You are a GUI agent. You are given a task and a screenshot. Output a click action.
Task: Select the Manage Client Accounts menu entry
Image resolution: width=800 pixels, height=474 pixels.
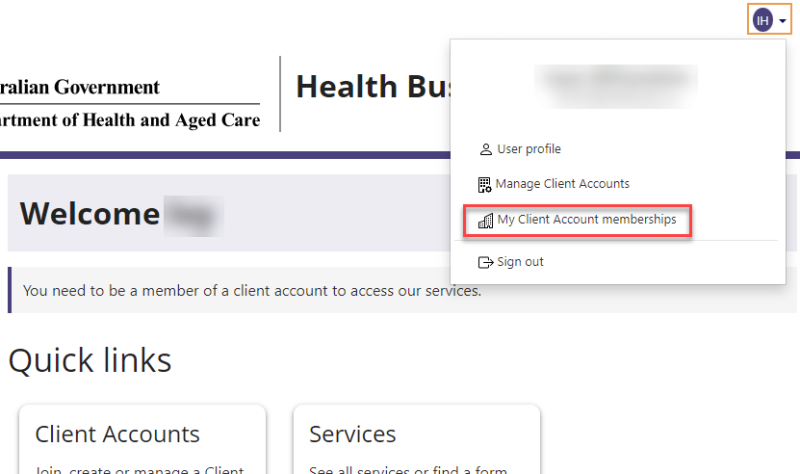point(562,184)
